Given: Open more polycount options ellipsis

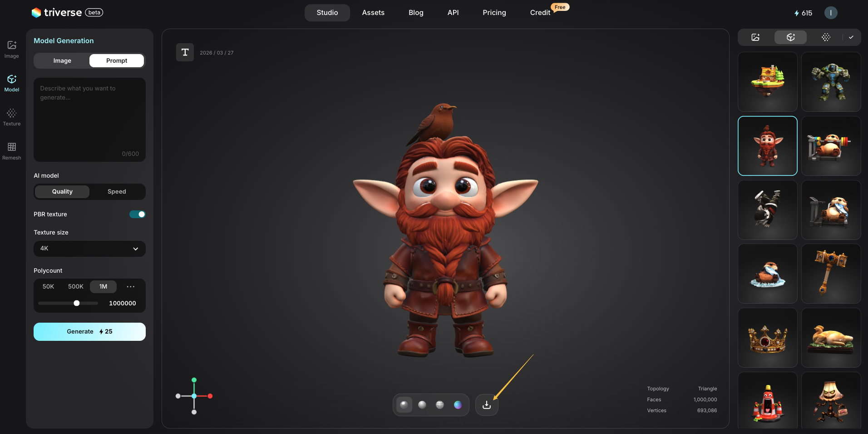Looking at the screenshot, I should tap(131, 287).
